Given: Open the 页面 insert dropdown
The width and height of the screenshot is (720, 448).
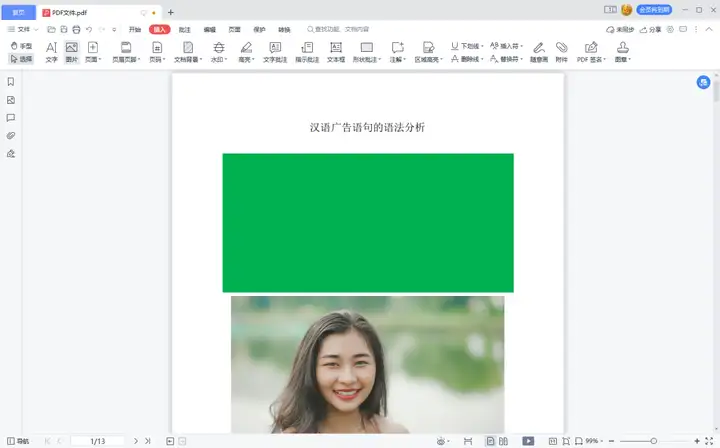Looking at the screenshot, I should point(93,52).
